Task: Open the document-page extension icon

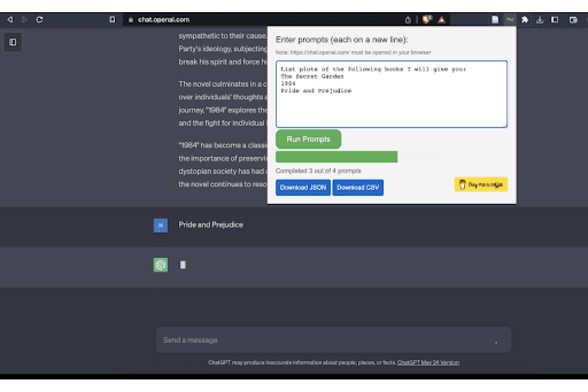Action: click(495, 19)
